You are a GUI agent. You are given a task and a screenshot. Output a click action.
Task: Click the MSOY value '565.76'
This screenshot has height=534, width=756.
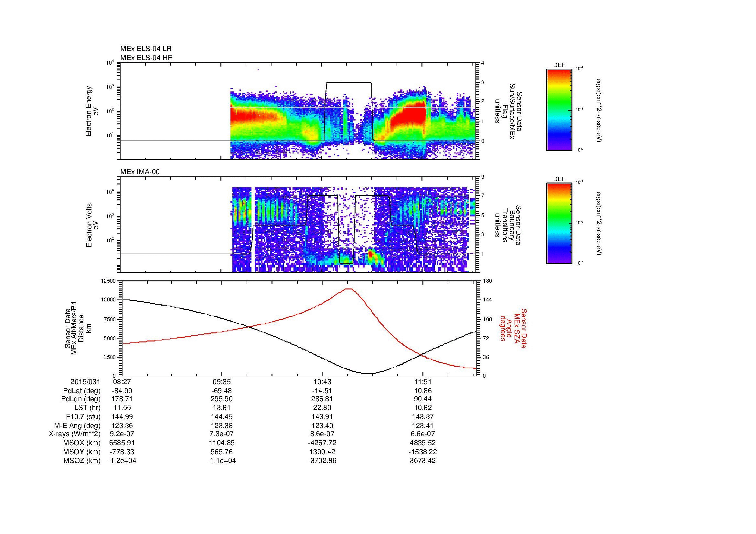(x=222, y=452)
